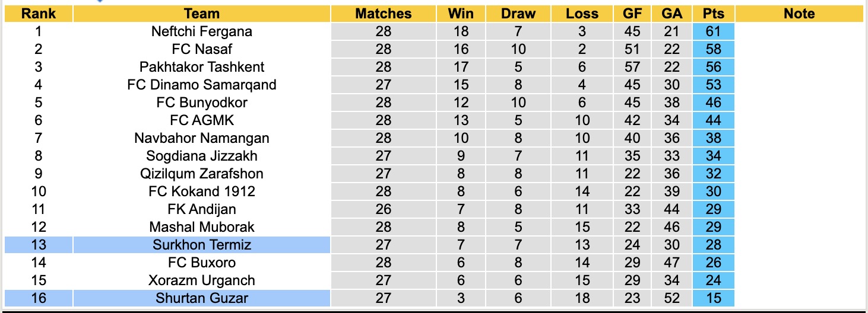Image resolution: width=868 pixels, height=313 pixels.
Task: Sort table by Pts header
Action: (713, 14)
